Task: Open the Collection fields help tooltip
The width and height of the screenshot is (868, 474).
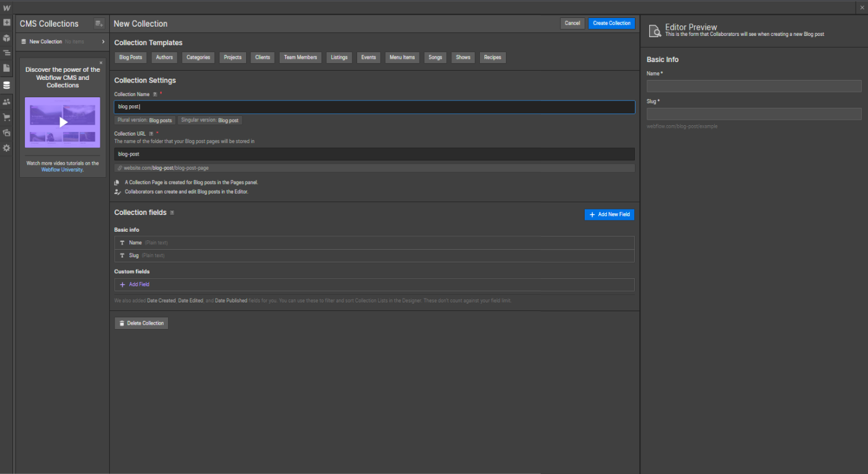Action: [x=172, y=213]
